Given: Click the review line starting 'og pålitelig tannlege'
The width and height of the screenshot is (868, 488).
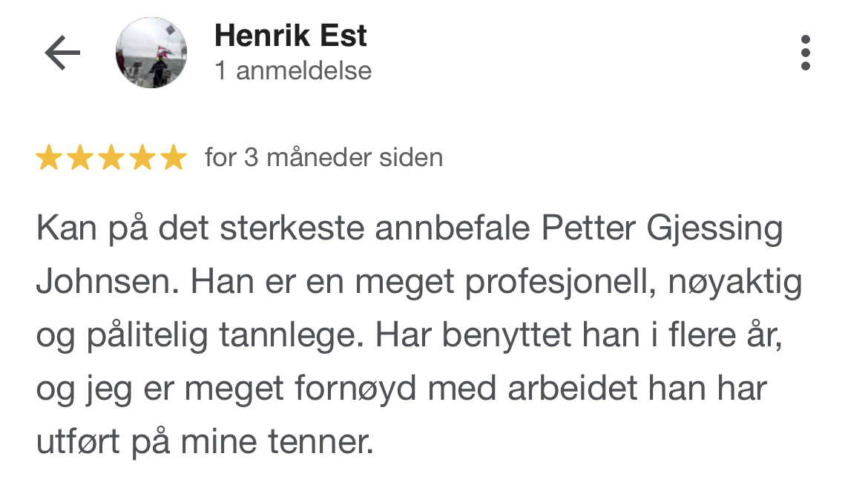Looking at the screenshot, I should pyautogui.click(x=410, y=336).
